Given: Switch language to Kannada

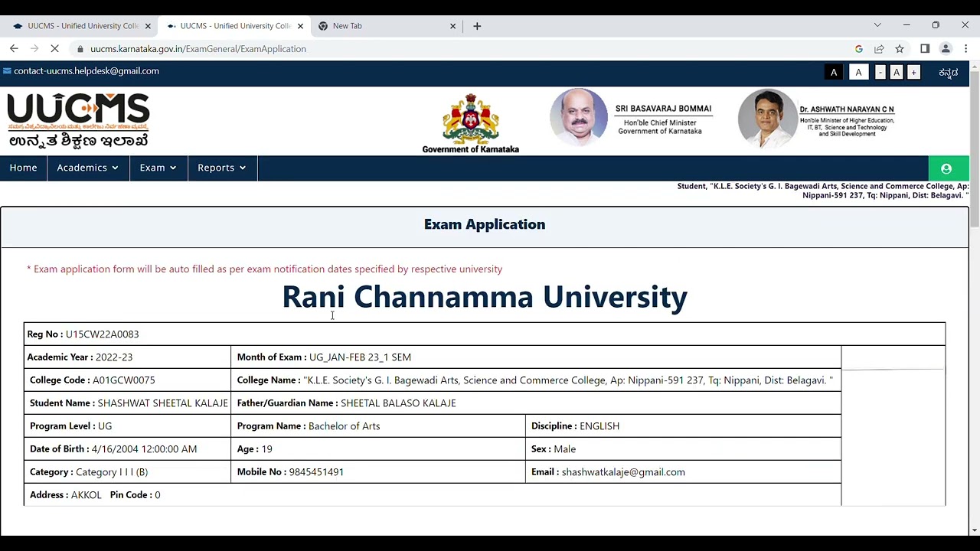Looking at the screenshot, I should [948, 73].
